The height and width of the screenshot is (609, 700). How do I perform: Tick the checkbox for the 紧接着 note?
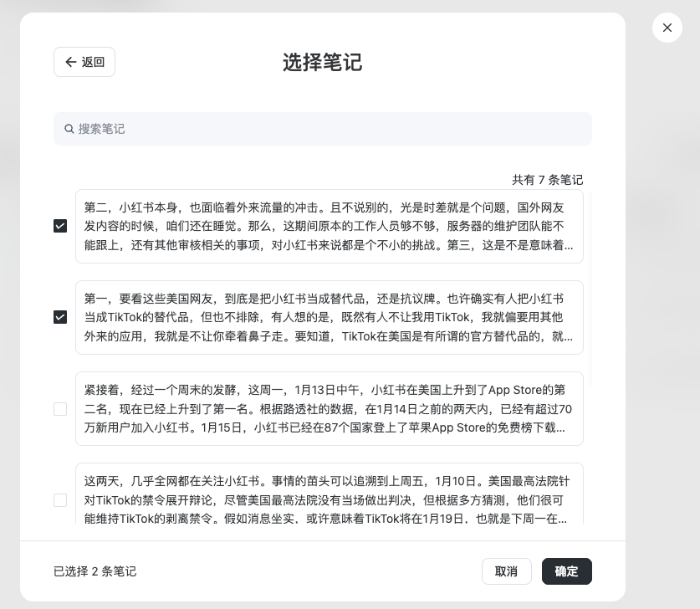60,409
